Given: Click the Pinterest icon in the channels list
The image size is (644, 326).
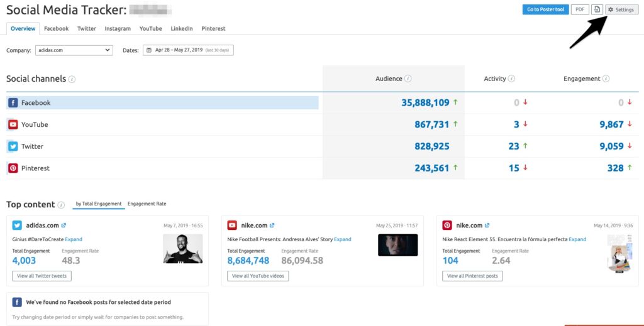Looking at the screenshot, I should pyautogui.click(x=13, y=168).
